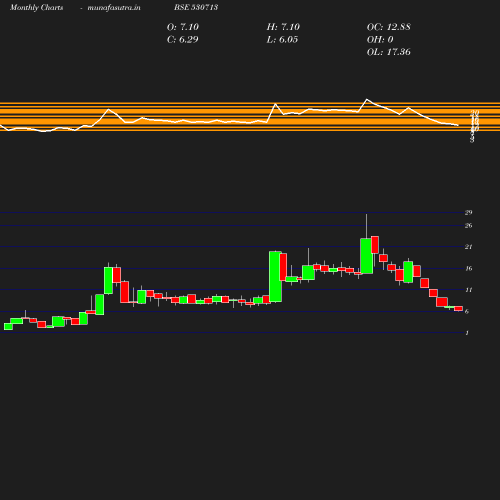The height and width of the screenshot is (500, 500).
Task: Click the white indicator line peak above the orange band
Action: point(367,99)
